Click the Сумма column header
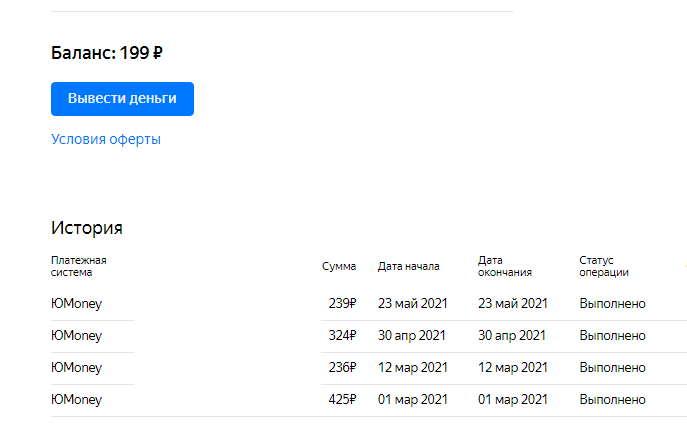This screenshot has width=687, height=444. [339, 266]
